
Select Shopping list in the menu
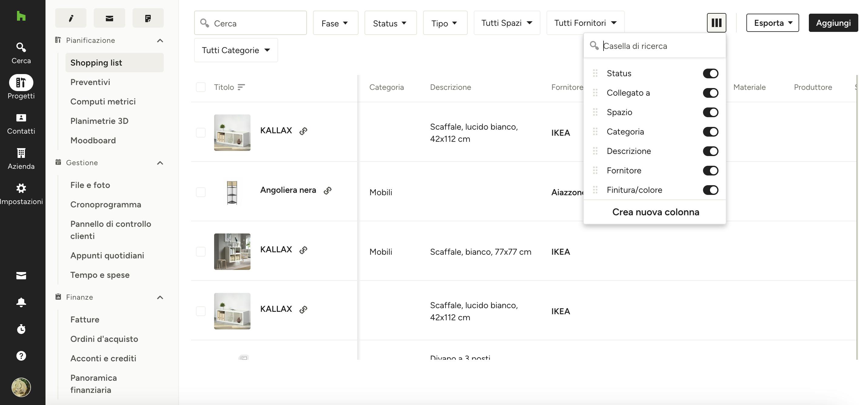(115, 63)
